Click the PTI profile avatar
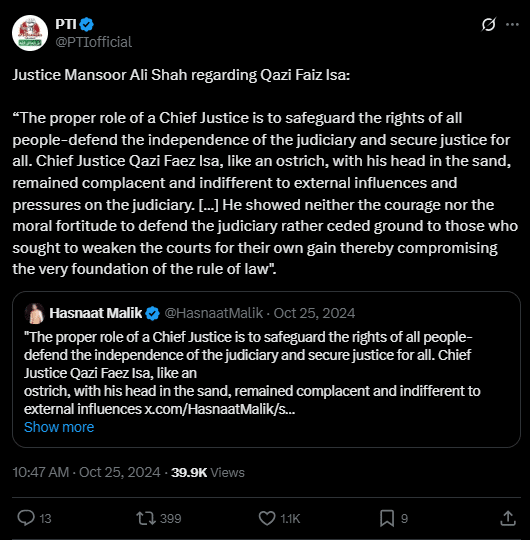This screenshot has width=530, height=540. 30,33
